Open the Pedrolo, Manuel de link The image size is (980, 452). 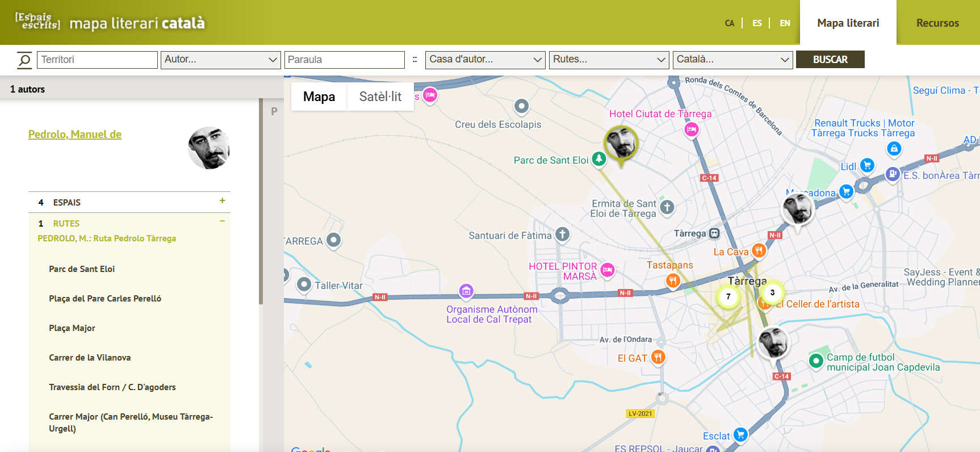[x=75, y=135]
